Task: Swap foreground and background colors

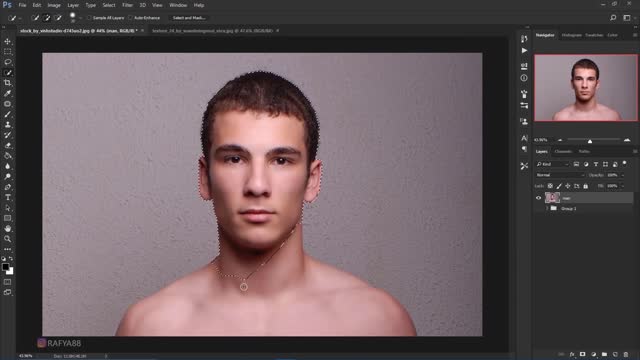Action: point(11,259)
